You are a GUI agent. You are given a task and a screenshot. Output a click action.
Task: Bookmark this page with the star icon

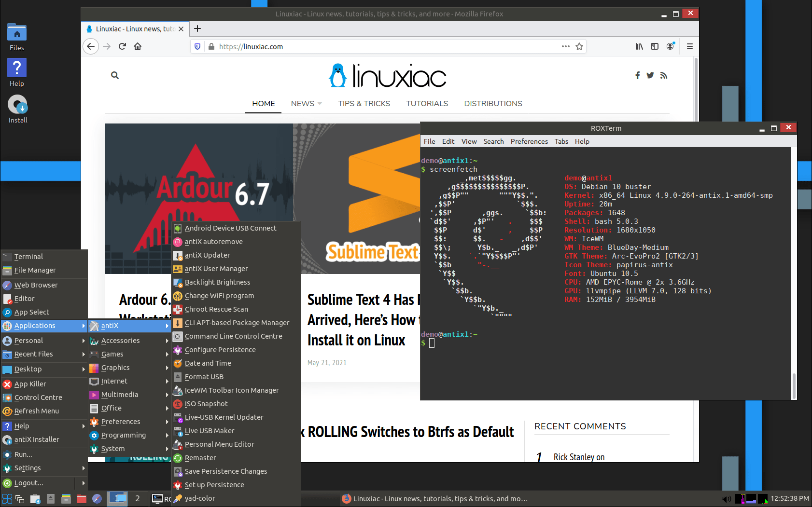[579, 46]
